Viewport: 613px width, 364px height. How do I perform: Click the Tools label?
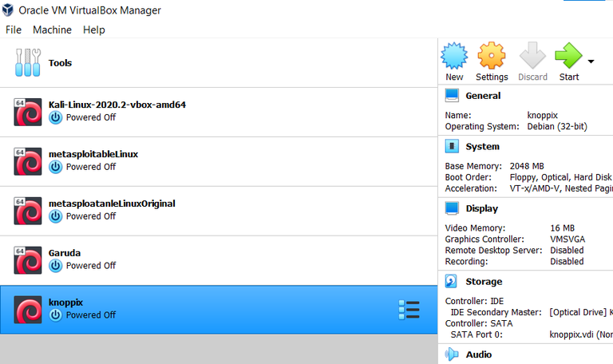60,63
